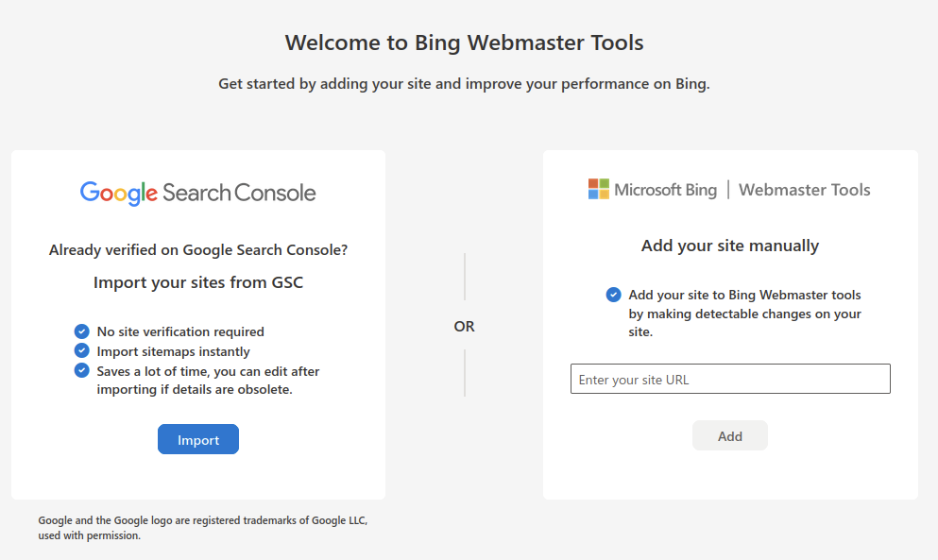The width and height of the screenshot is (938, 560).
Task: Click the vertical line above the OR label
Action: coord(465,276)
